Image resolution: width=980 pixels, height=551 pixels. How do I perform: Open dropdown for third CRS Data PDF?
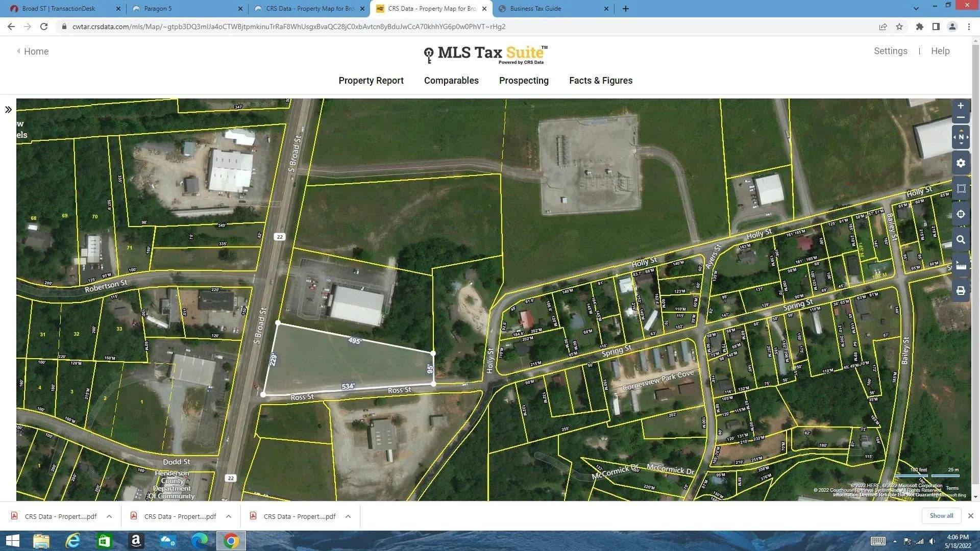348,516
